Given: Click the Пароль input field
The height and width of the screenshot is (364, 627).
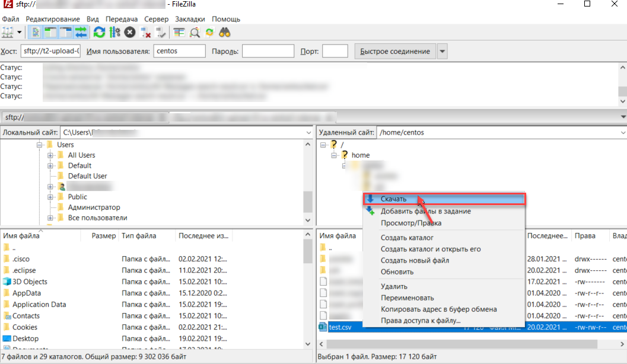Looking at the screenshot, I should (268, 52).
